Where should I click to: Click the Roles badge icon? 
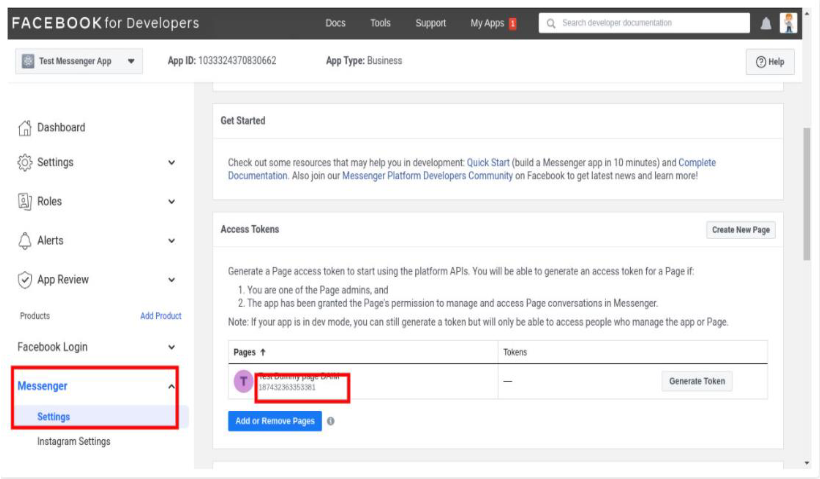(25, 201)
